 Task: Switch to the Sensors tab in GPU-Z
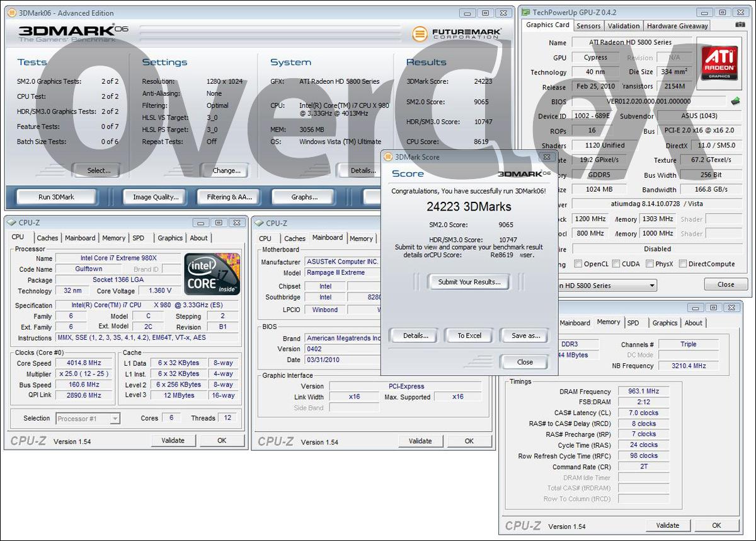point(588,26)
